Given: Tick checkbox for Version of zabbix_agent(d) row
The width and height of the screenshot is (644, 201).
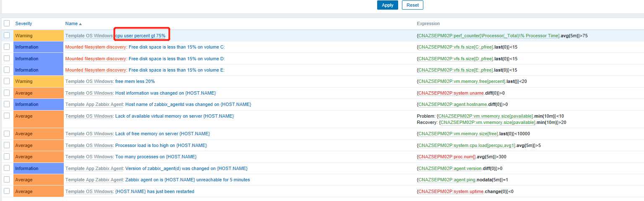Looking at the screenshot, I should (7, 168).
